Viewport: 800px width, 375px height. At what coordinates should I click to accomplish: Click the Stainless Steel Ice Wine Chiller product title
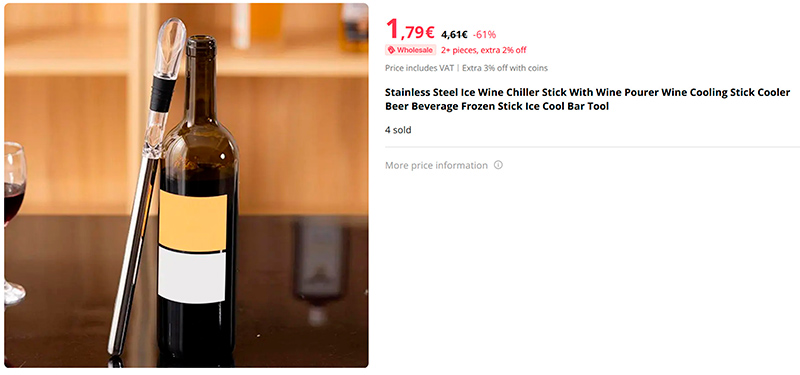tap(587, 99)
